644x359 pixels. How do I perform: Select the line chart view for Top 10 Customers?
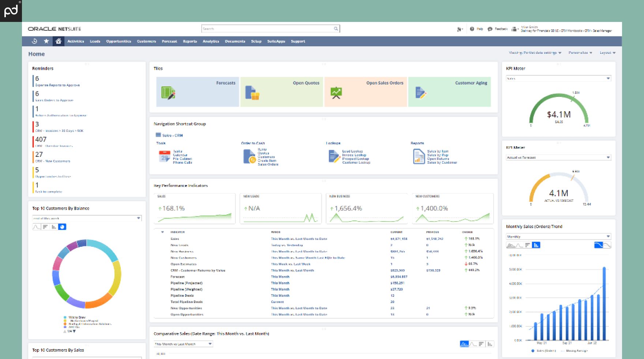pyautogui.click(x=36, y=227)
